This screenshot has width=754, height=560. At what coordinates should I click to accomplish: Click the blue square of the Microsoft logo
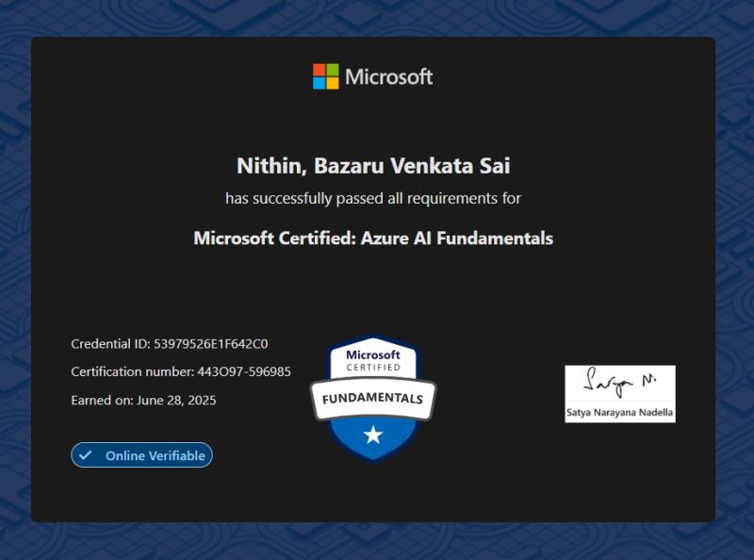319,83
